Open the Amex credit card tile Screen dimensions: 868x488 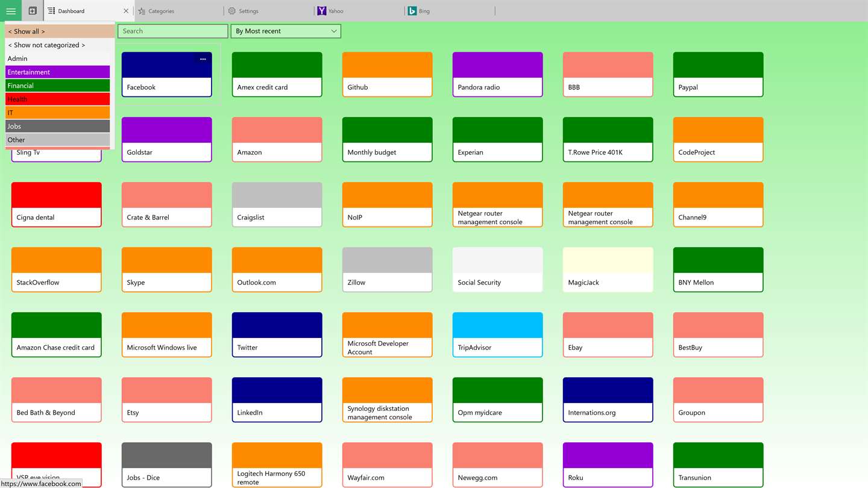[x=277, y=74]
